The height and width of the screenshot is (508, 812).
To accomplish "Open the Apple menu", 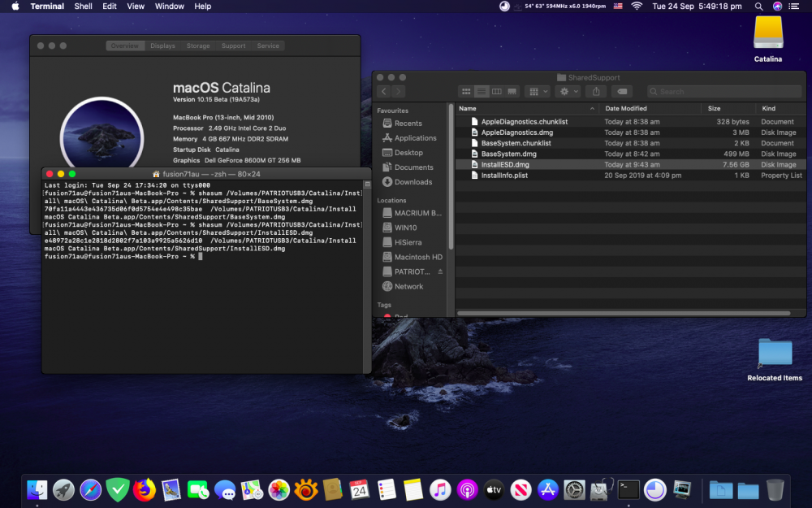I will [x=15, y=7].
